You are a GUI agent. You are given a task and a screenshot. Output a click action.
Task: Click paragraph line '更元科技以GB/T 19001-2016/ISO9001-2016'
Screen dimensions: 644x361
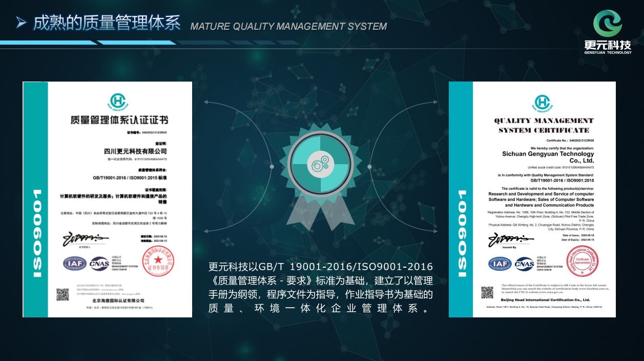click(x=321, y=267)
